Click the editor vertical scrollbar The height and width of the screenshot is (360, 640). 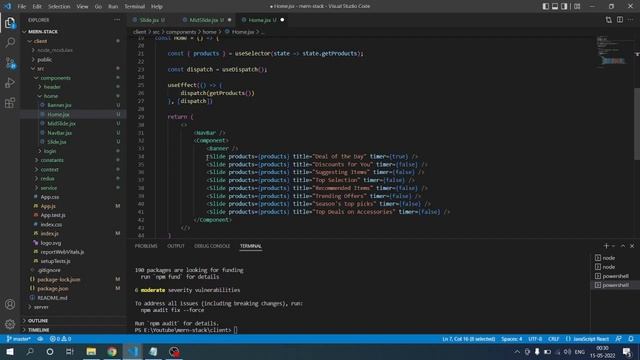(637, 124)
